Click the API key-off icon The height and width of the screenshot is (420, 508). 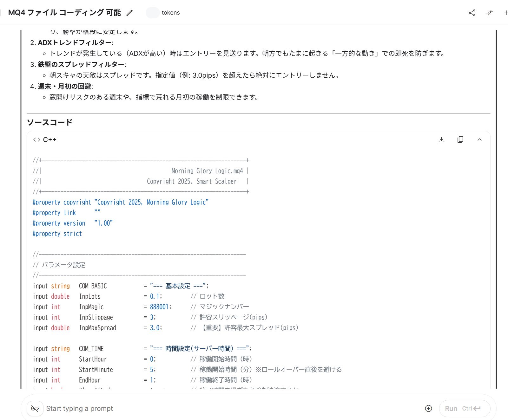35,409
